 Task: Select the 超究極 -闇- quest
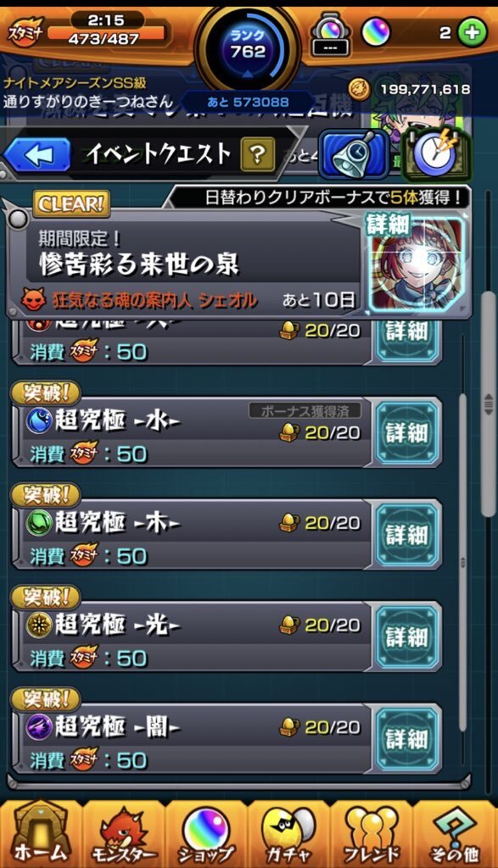point(191,738)
